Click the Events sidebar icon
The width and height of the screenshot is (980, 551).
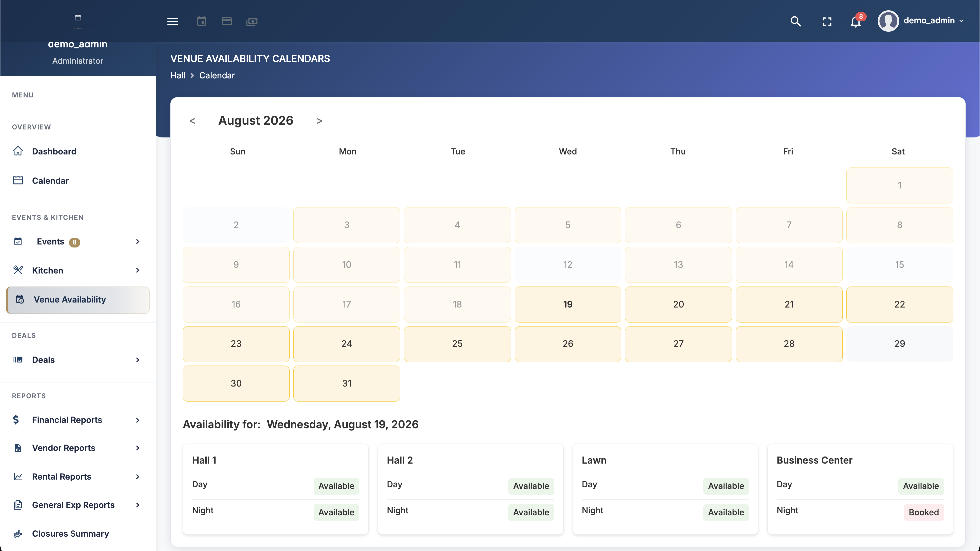18,241
